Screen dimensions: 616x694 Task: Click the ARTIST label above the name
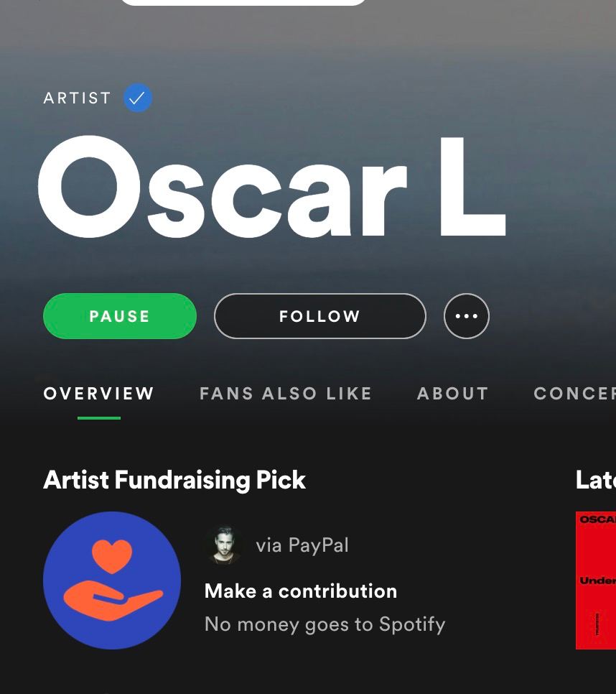click(77, 98)
